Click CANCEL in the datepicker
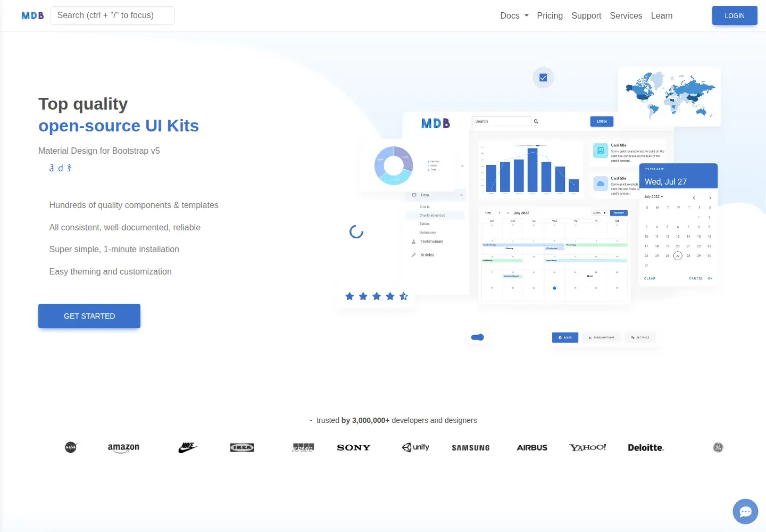Screen dimensions: 766x532 (x=696, y=278)
